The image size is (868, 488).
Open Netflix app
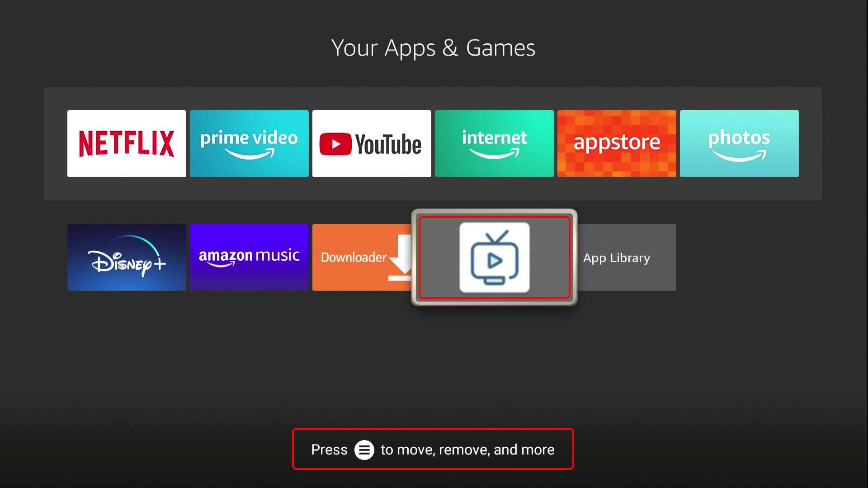(127, 144)
